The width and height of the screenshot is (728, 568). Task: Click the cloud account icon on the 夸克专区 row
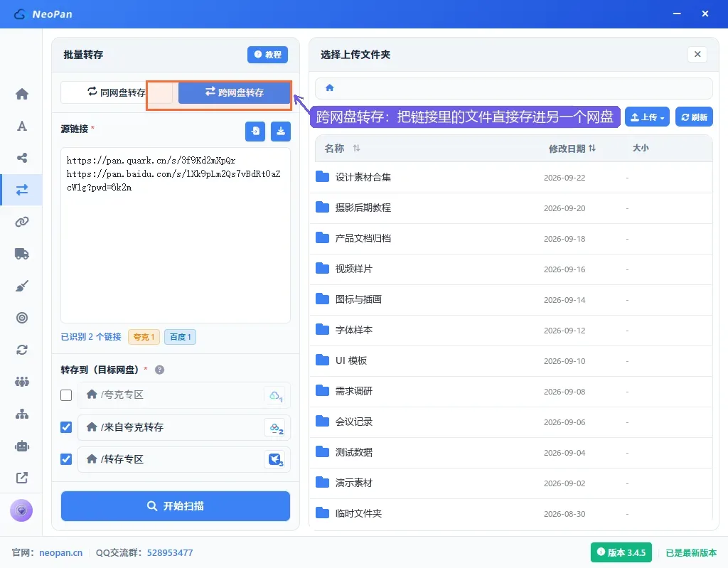coord(276,396)
